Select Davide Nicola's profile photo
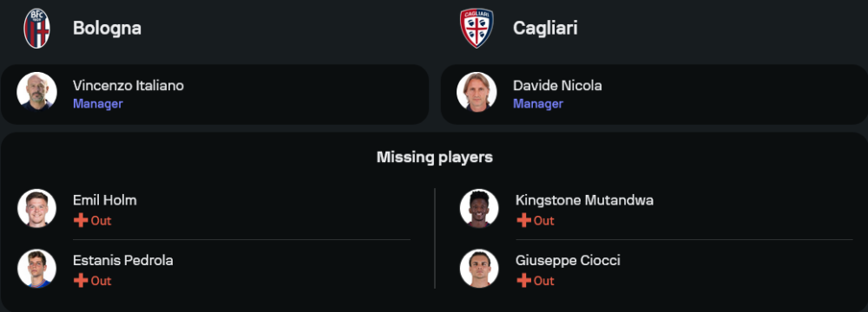Screen dimensions: 868x312 (x=477, y=92)
